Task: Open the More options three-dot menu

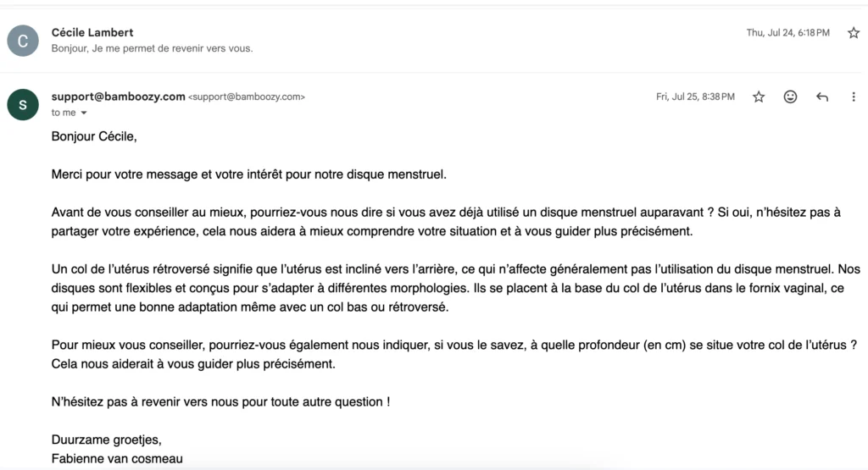Action: point(854,97)
